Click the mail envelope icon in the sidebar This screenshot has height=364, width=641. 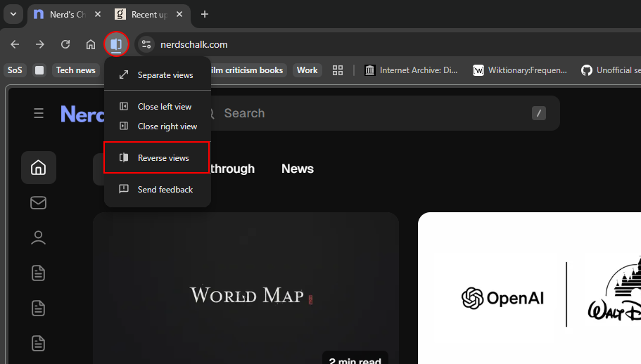[x=38, y=203]
